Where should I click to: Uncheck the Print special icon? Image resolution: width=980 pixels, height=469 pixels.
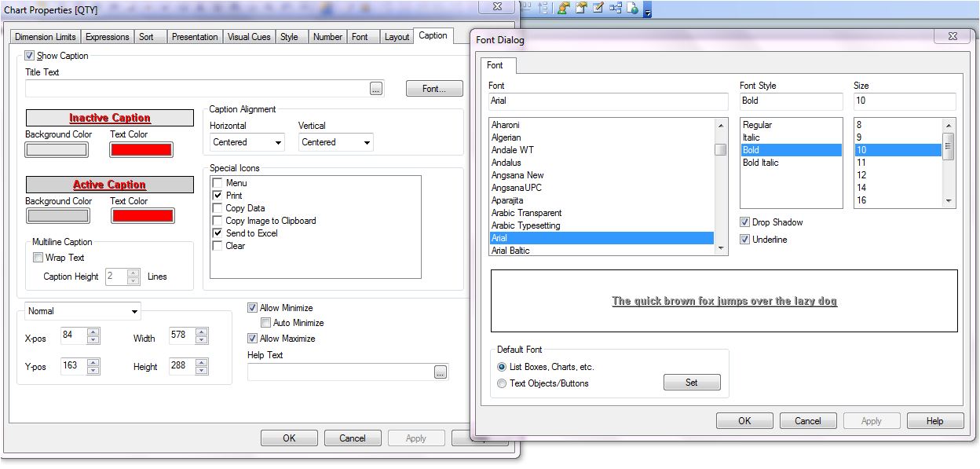(x=218, y=196)
